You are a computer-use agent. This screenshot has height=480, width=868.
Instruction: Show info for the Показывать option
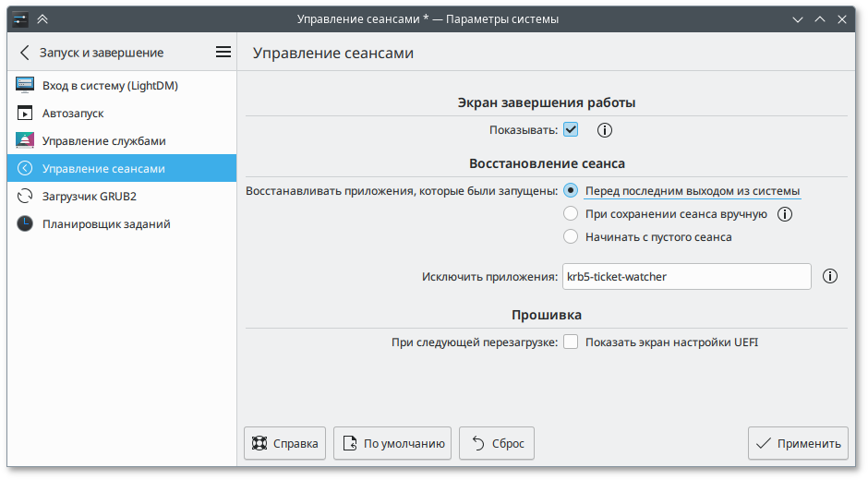[x=605, y=130]
